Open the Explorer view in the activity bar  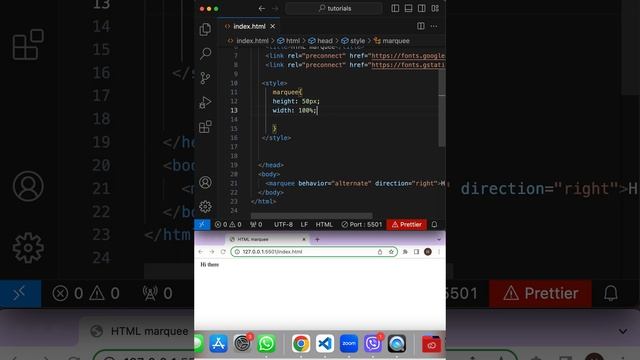pyautogui.click(x=205, y=29)
